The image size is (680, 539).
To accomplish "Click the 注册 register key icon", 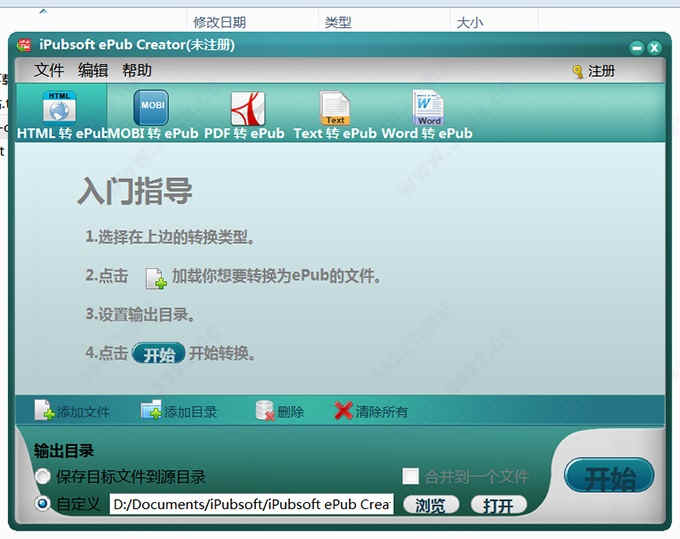I will click(578, 72).
